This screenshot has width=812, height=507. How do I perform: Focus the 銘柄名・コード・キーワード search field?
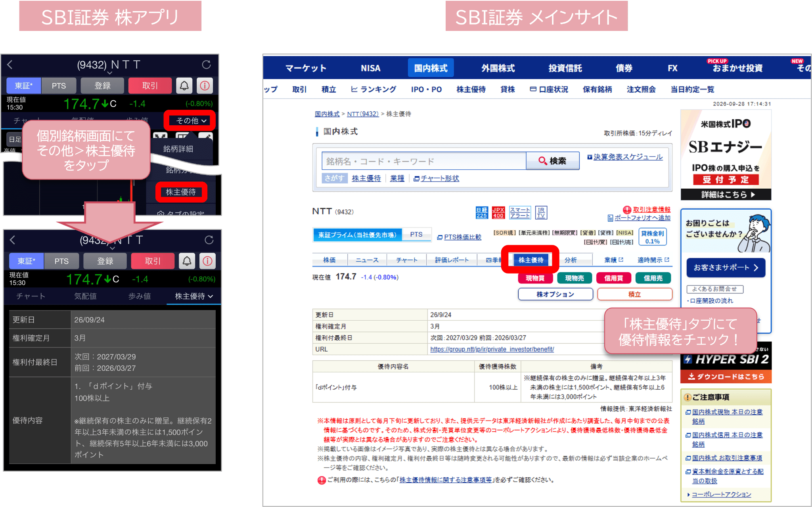click(x=423, y=161)
